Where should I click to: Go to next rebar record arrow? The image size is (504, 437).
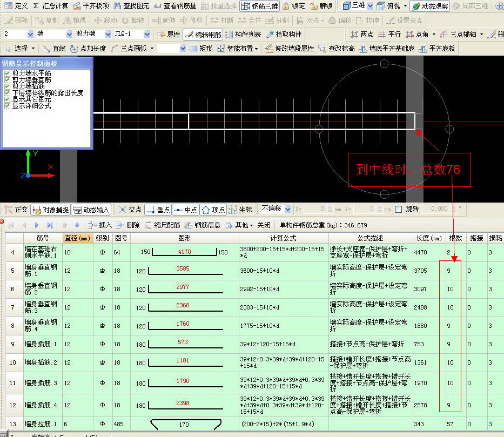36,225
